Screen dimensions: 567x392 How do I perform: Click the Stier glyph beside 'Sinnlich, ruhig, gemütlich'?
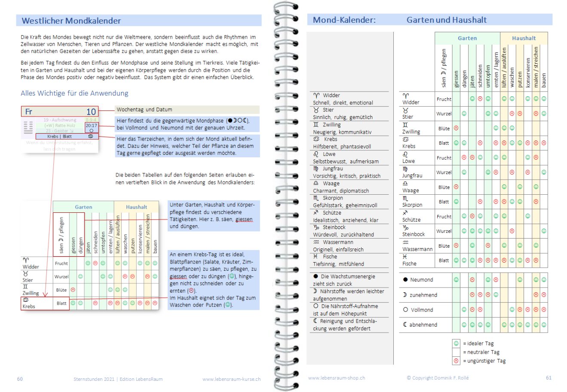tap(316, 110)
